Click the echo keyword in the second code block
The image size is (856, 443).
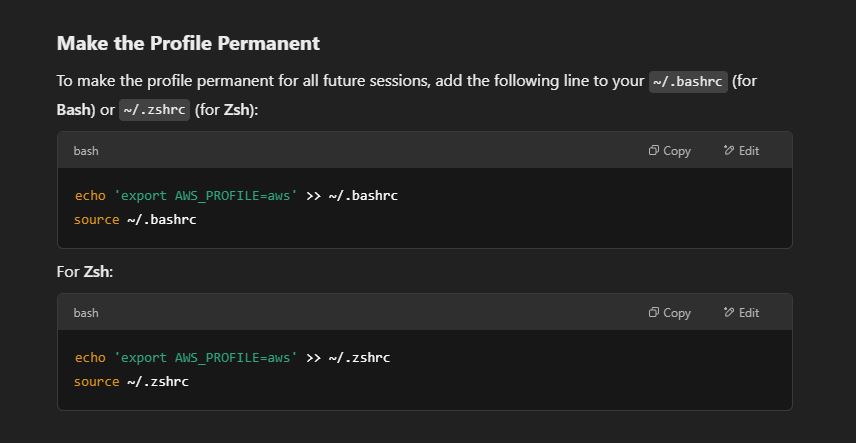90,358
